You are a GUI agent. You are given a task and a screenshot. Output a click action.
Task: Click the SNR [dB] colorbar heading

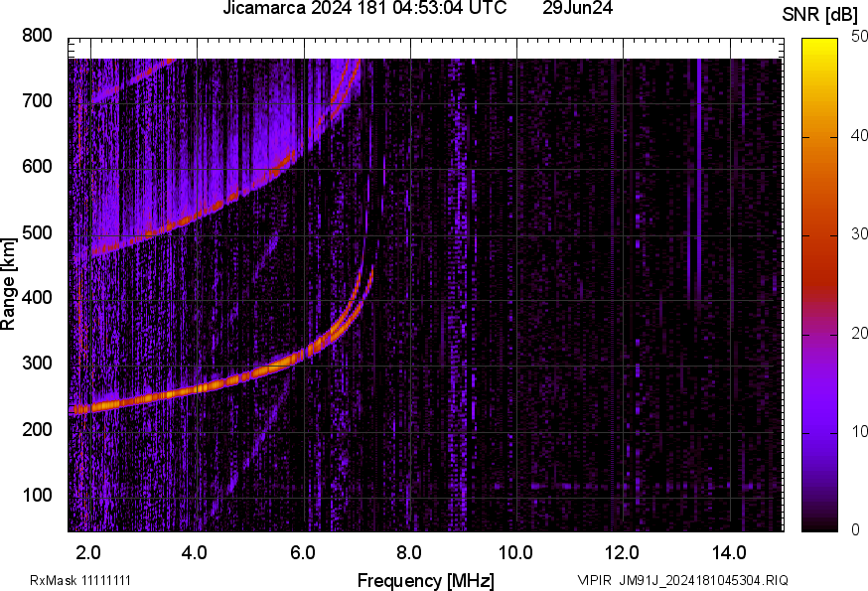(818, 12)
